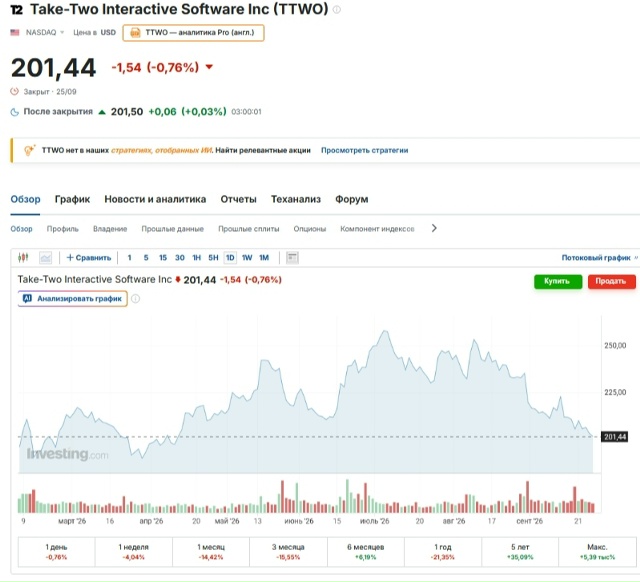Image resolution: width=640 pixels, height=582 pixels.
Task: Follow the стратегиях, отобранных ИИ link
Action: [x=162, y=150]
